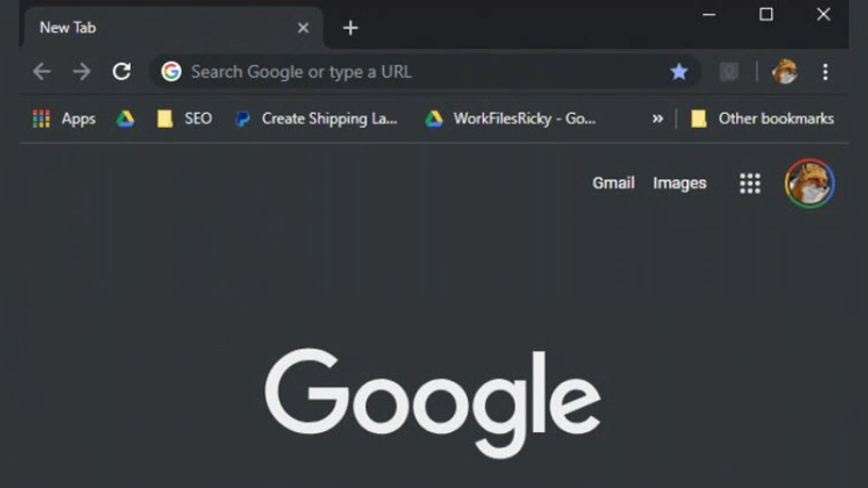The width and height of the screenshot is (868, 488).
Task: Open the Google Drive bookmark icon
Action: tap(125, 119)
